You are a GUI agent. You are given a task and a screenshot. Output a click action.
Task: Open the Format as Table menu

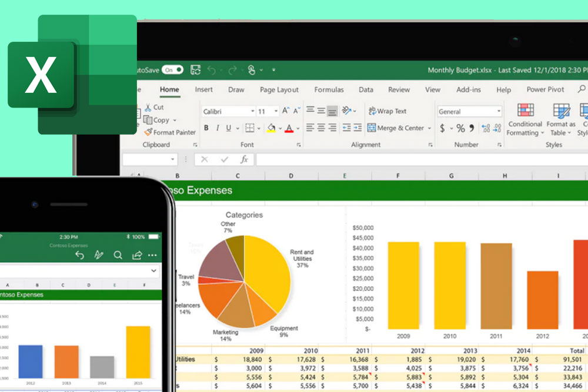(560, 120)
